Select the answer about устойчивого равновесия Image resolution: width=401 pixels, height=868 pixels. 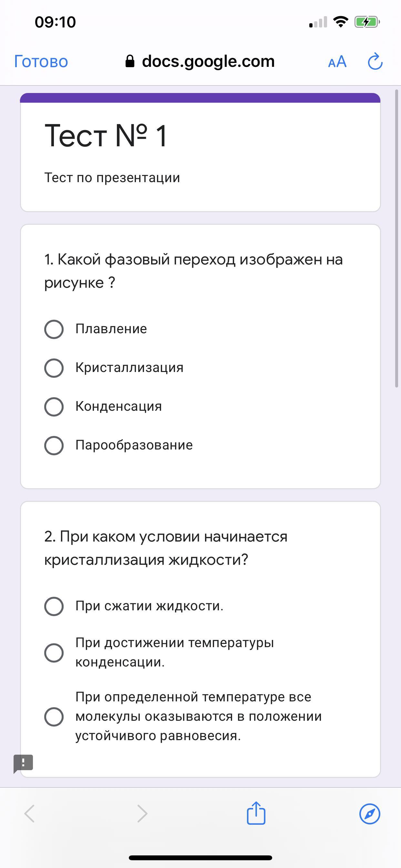tap(54, 716)
